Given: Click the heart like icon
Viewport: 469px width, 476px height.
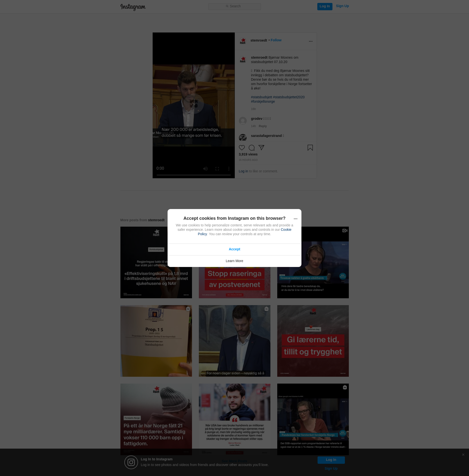Looking at the screenshot, I should 242,148.
